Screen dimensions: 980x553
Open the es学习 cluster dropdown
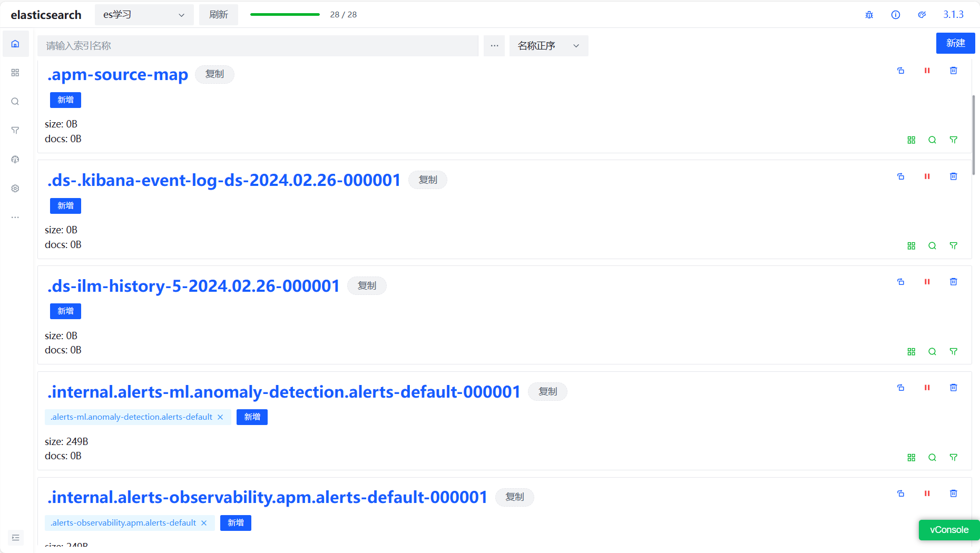(143, 14)
